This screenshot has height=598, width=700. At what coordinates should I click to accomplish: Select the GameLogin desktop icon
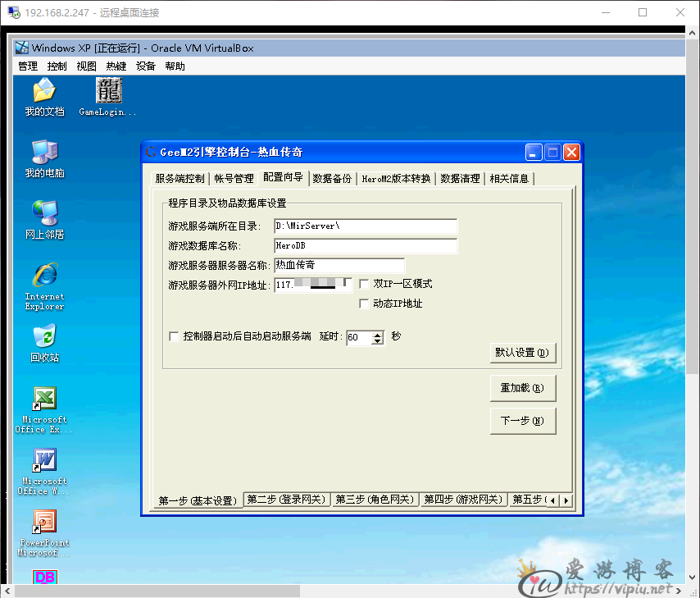pos(108,97)
